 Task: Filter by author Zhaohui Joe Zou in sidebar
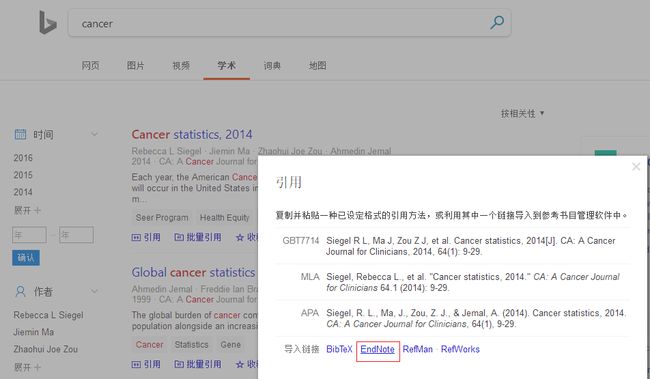point(46,349)
